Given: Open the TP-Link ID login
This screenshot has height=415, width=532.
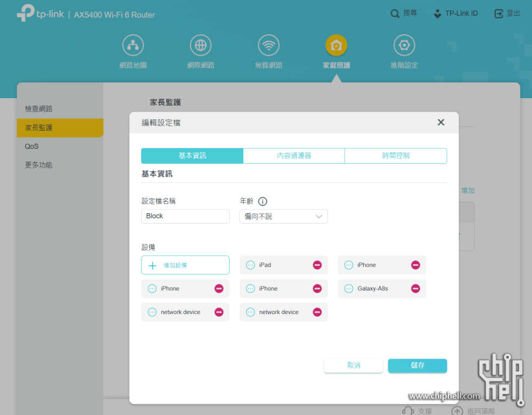Looking at the screenshot, I should (x=457, y=14).
